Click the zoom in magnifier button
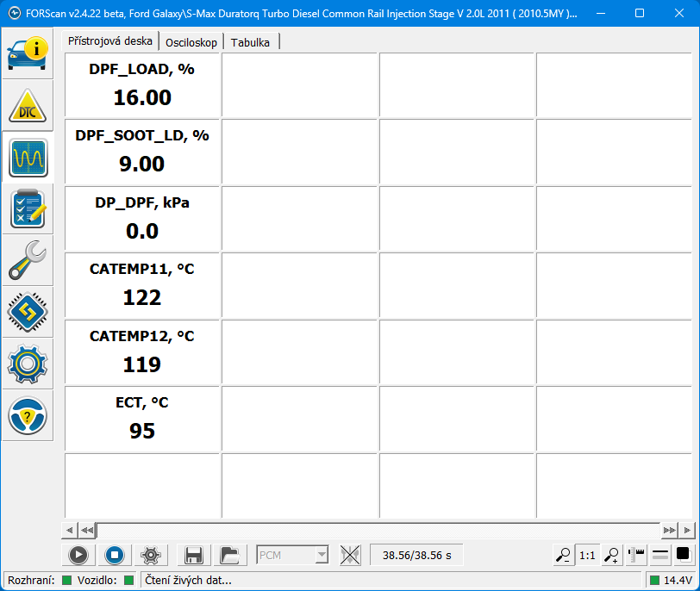The height and width of the screenshot is (591, 700). coord(611,556)
